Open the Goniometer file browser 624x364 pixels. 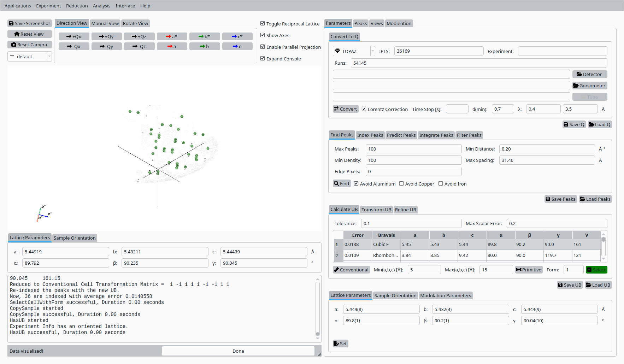click(x=589, y=86)
